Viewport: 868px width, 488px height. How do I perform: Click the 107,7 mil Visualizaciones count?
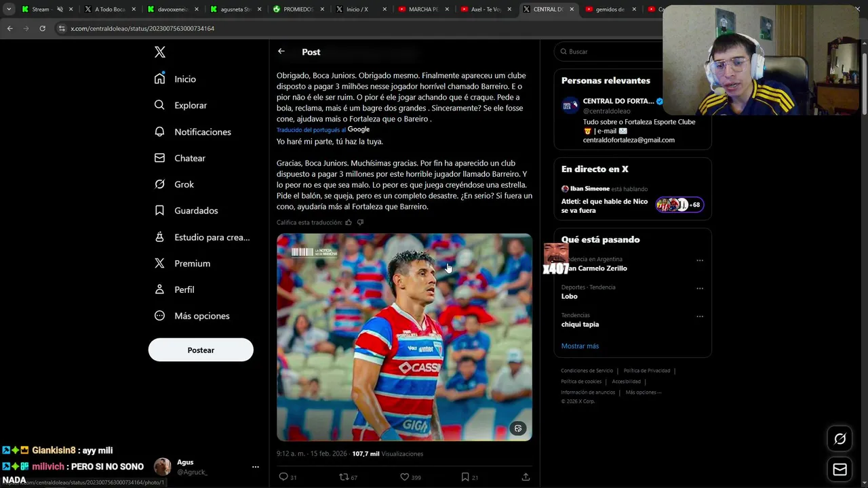[387, 453]
